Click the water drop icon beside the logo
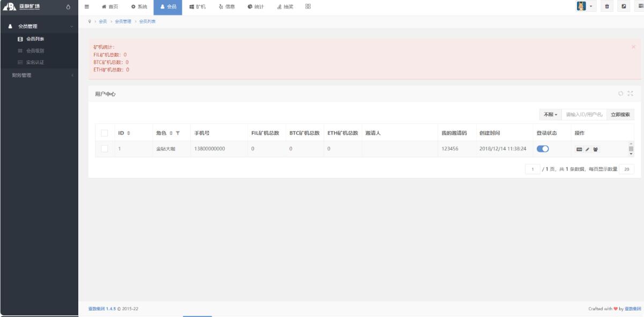Image resolution: width=644 pixels, height=317 pixels. coord(68,6)
